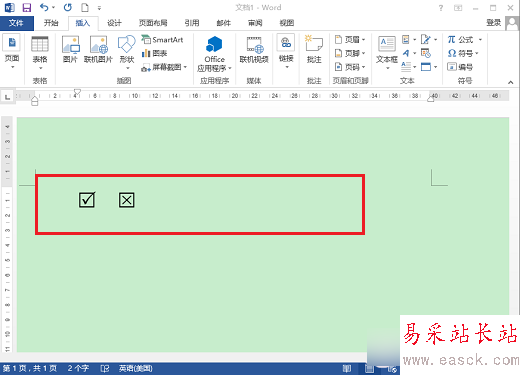Click the right indent marker on ruler

431,99
